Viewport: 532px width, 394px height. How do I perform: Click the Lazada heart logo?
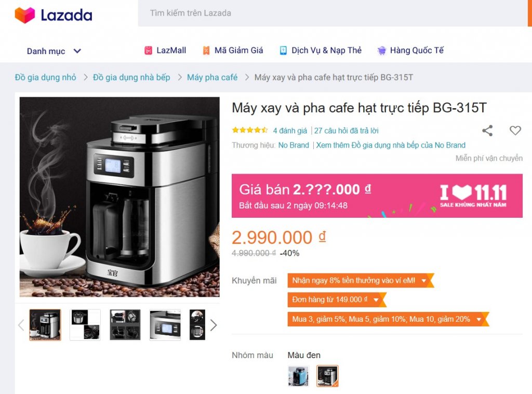[25, 15]
